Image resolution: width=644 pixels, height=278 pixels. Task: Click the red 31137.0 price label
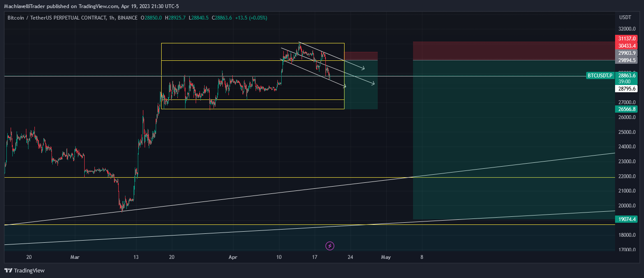[626, 38]
